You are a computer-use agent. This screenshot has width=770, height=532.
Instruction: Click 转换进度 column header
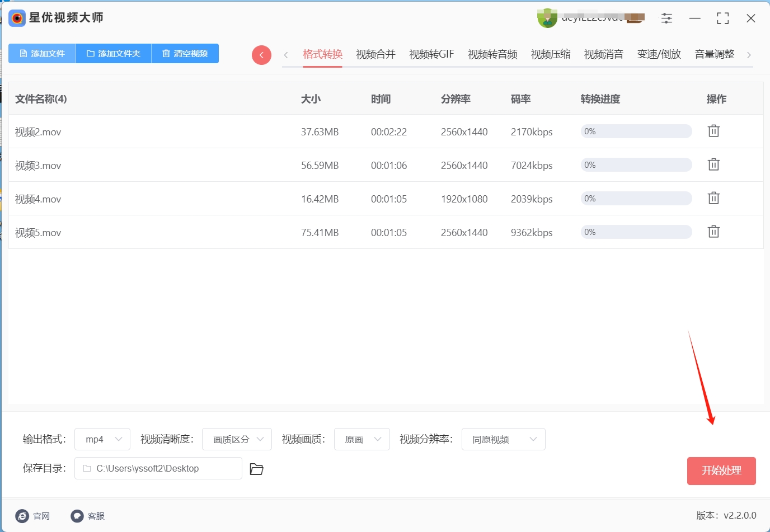[x=600, y=99]
